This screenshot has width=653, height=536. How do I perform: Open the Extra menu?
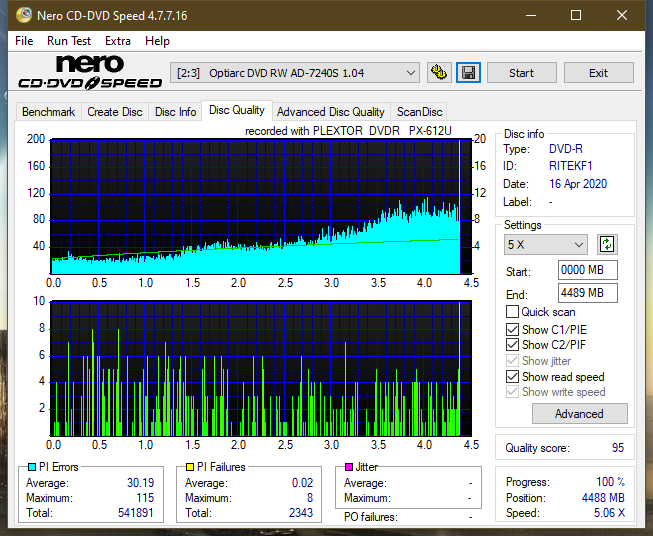118,41
